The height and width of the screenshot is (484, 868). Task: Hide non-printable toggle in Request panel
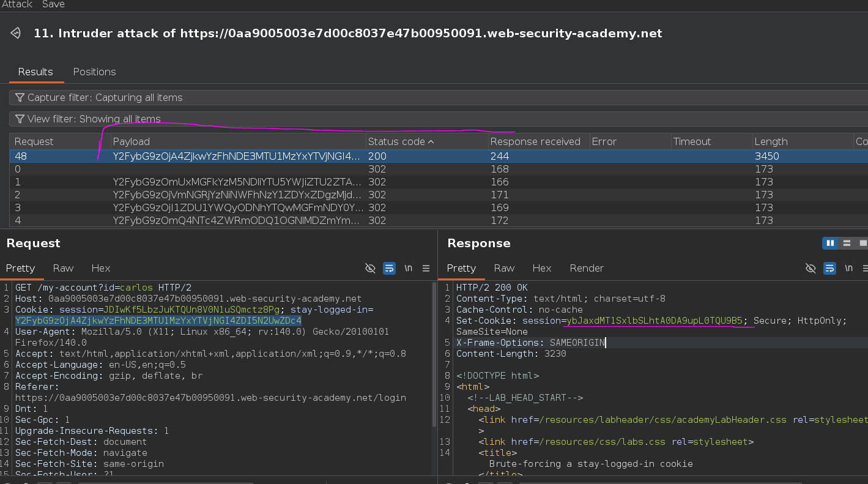[x=370, y=268]
